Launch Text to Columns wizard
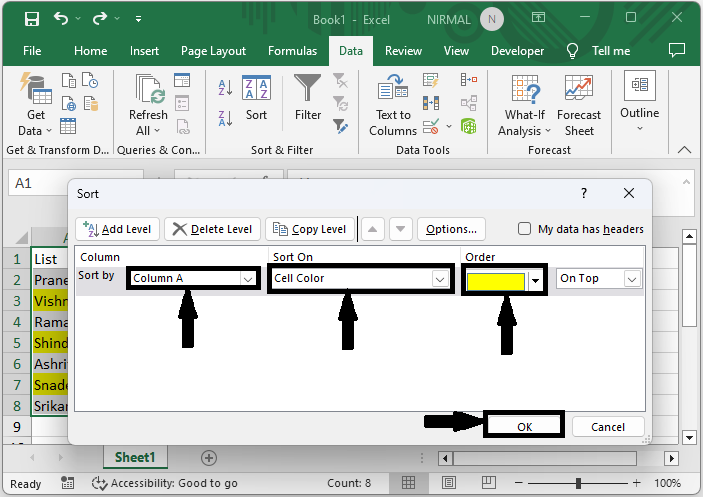 click(x=393, y=105)
